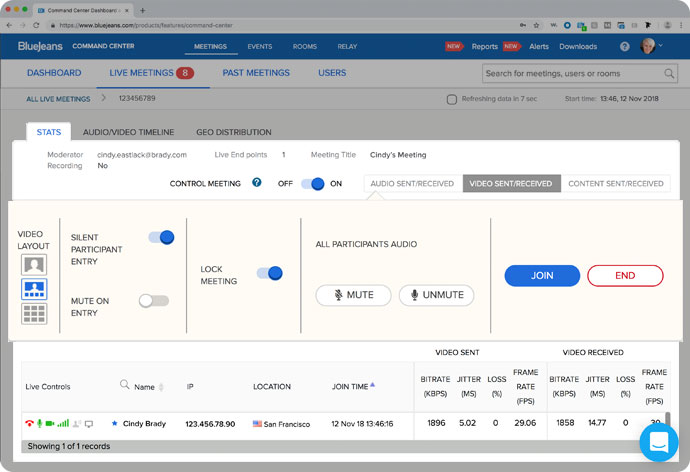Show Video Sent/Received statistics
Viewport: 690px width, 472px height.
[511, 183]
